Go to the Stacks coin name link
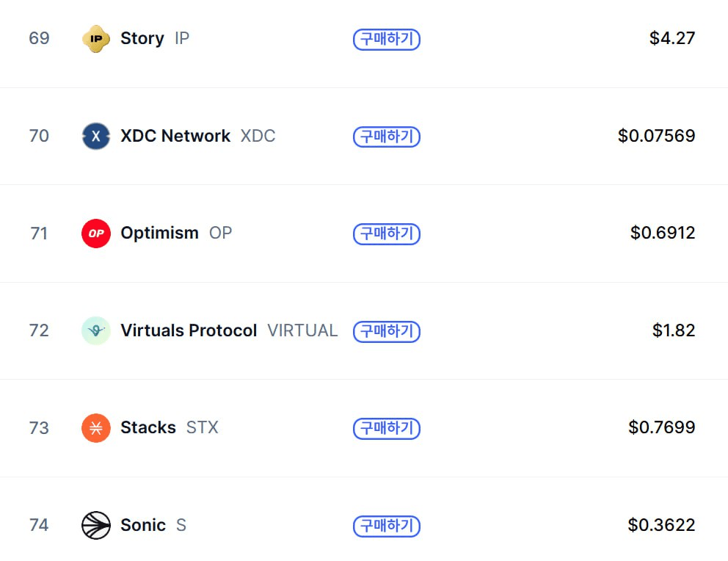The height and width of the screenshot is (561, 728). 148,427
